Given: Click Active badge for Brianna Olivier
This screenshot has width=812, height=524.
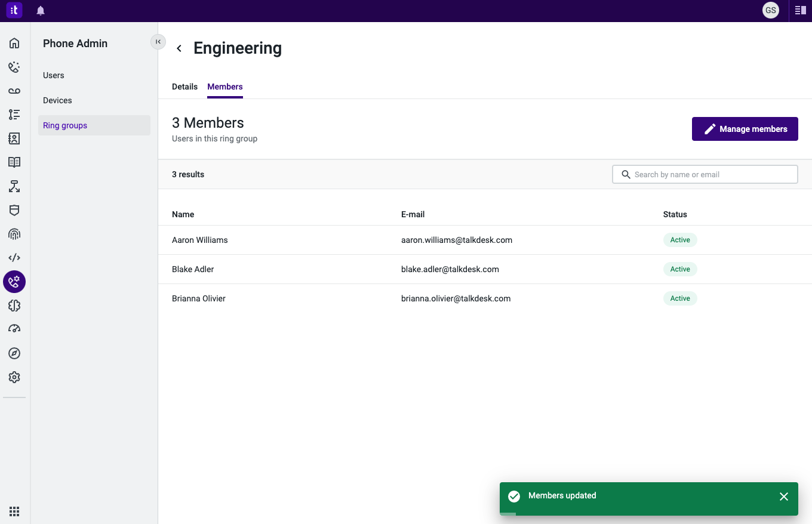Looking at the screenshot, I should tap(680, 298).
